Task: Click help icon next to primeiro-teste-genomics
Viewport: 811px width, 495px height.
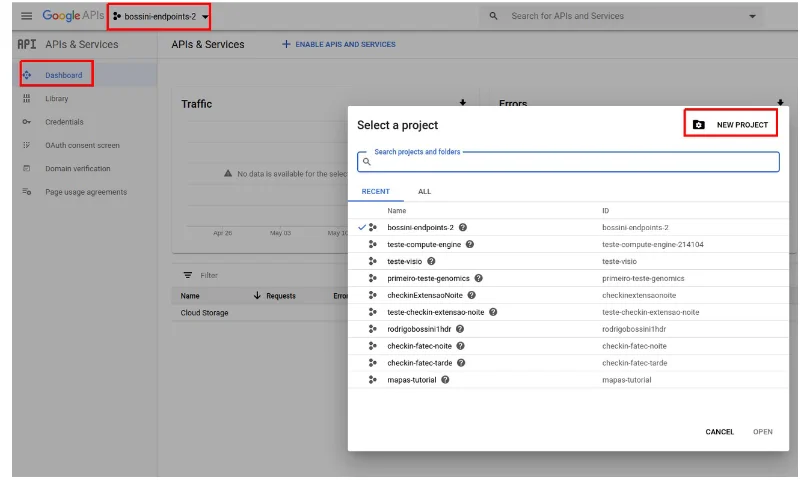Action: (x=478, y=278)
